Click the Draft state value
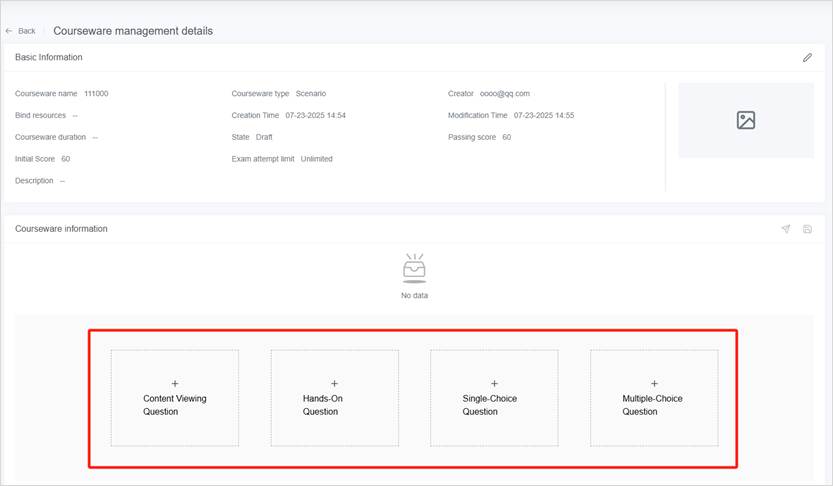This screenshot has height=486, width=833. [264, 137]
